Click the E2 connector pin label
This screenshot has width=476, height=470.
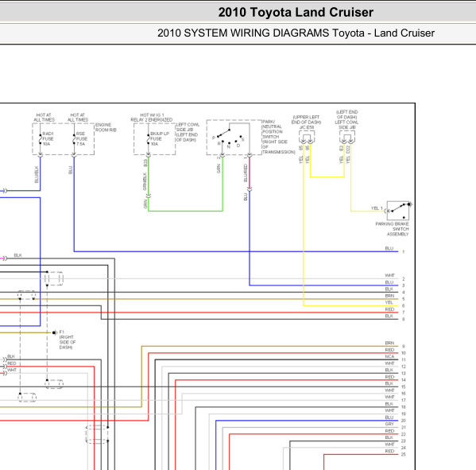click(341, 148)
